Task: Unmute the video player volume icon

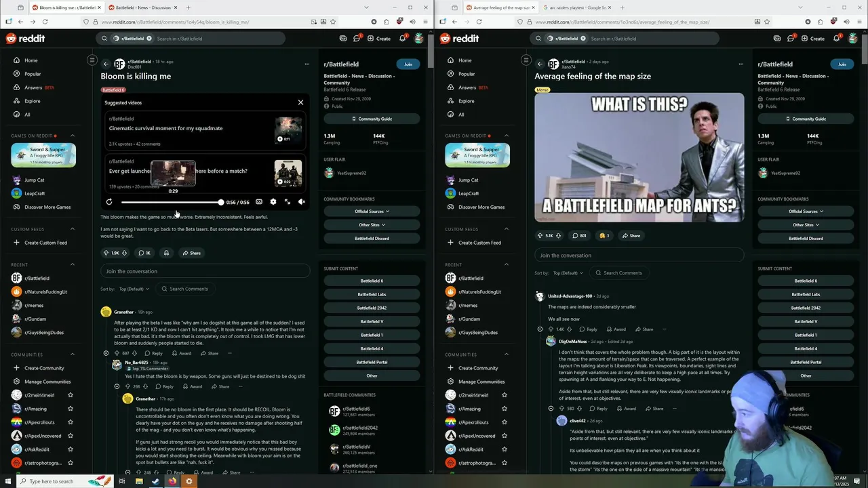Action: tap(302, 202)
